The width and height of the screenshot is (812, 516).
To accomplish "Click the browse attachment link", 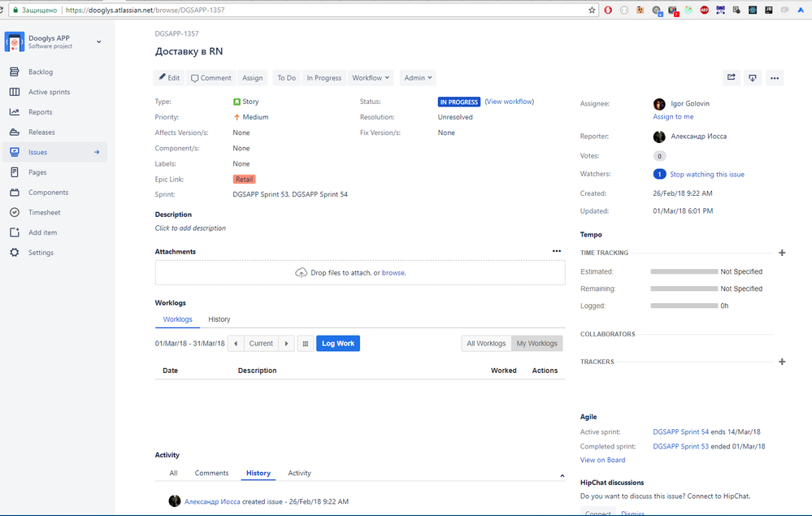I will coord(393,273).
